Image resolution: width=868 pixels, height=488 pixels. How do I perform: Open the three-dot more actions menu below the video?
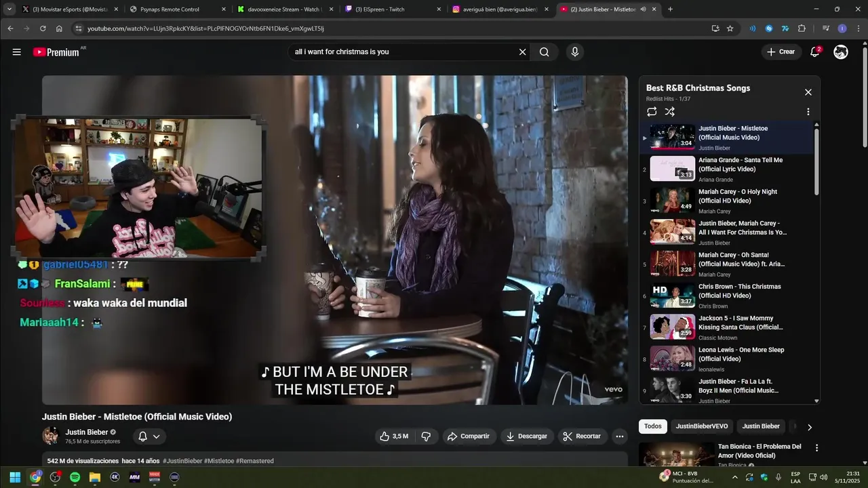pyautogui.click(x=619, y=436)
